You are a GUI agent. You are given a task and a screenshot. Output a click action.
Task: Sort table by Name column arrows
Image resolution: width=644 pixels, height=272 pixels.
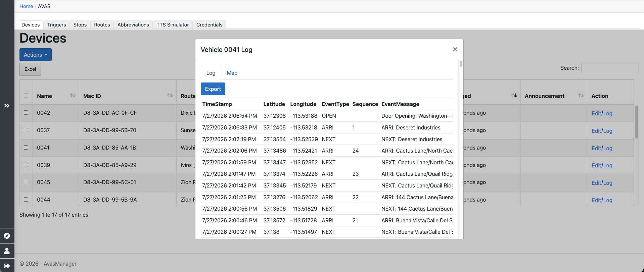(73, 96)
